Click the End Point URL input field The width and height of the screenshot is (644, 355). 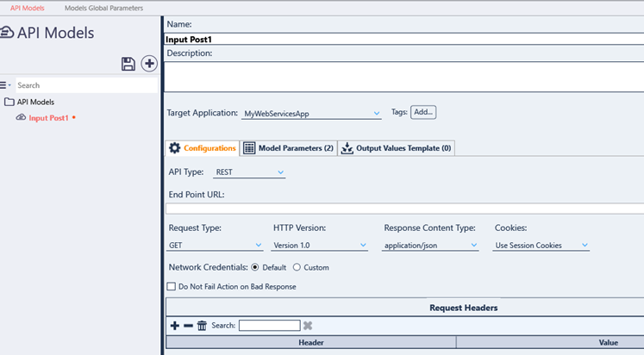pyautogui.click(x=405, y=209)
